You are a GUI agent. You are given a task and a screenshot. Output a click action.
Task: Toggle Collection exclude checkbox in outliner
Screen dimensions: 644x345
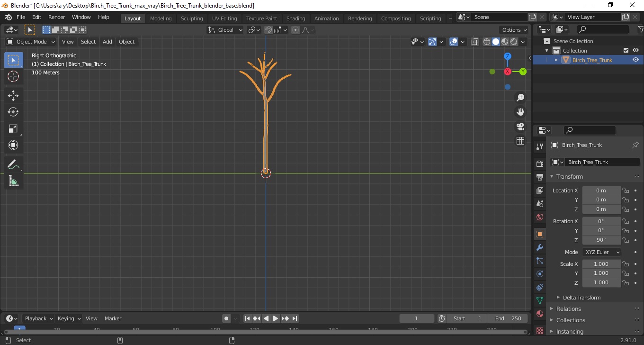626,50
